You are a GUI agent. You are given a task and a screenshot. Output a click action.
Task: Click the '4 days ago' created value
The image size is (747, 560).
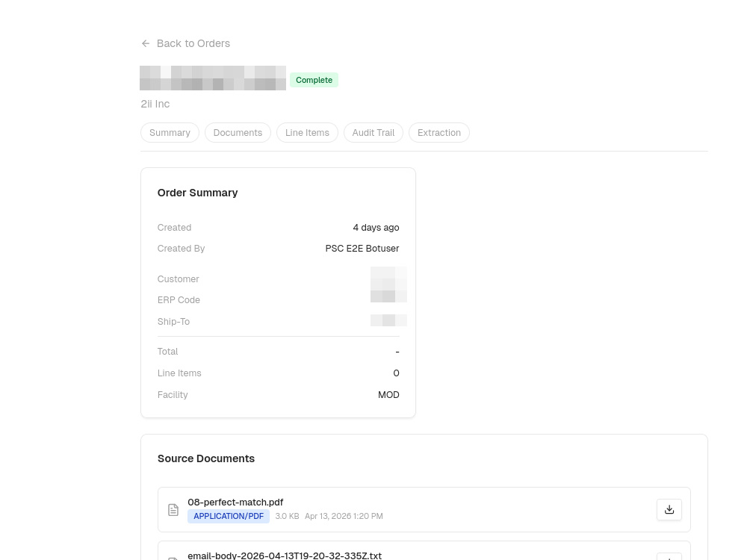coord(376,228)
